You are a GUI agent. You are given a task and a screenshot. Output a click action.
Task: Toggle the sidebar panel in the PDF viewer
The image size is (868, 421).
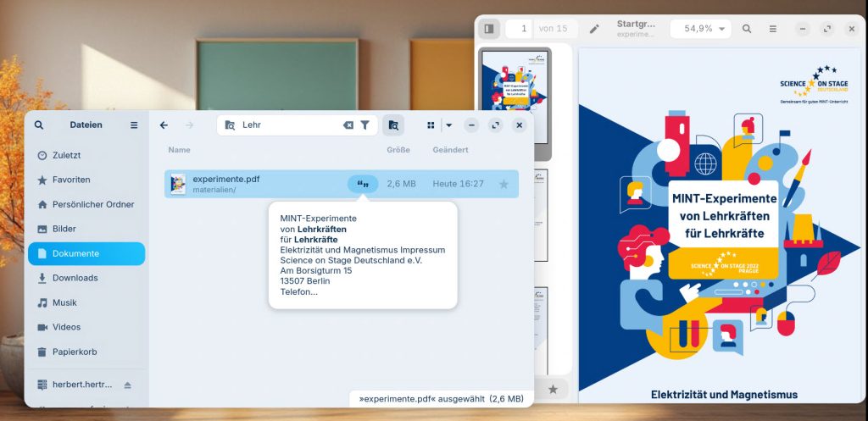click(489, 29)
